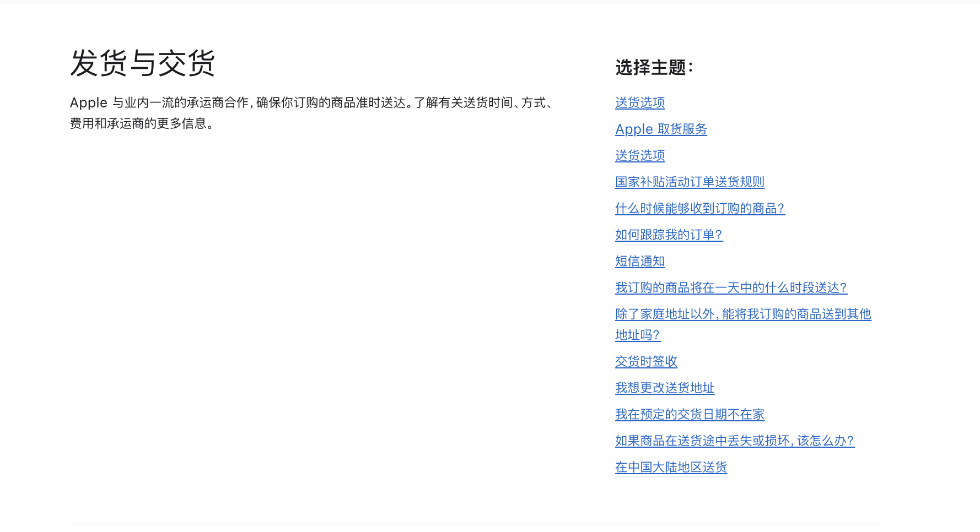Open 什么时候能够收到订购的商品?
Screen dimensions: 980x532
[x=699, y=208]
